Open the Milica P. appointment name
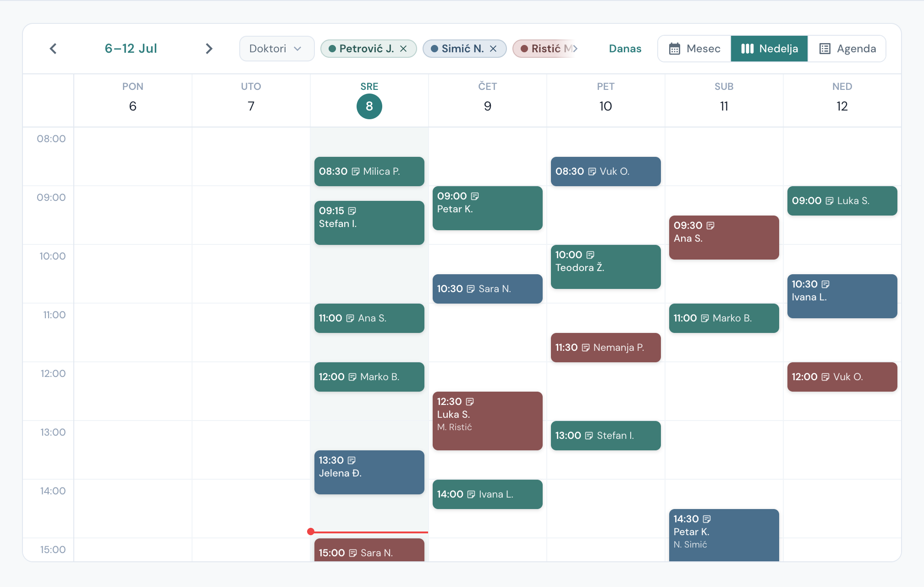The height and width of the screenshot is (587, 924). click(x=381, y=172)
